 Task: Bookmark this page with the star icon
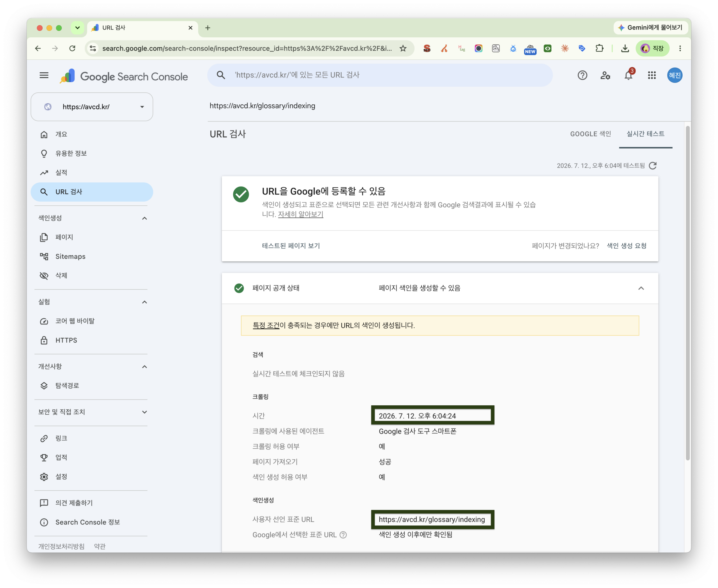click(403, 49)
